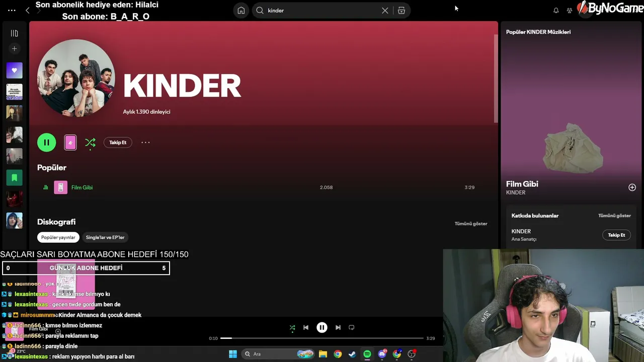Viewport: 644px width, 362px height.
Task: Create a new playlist with the plus icon
Action: click(x=14, y=49)
